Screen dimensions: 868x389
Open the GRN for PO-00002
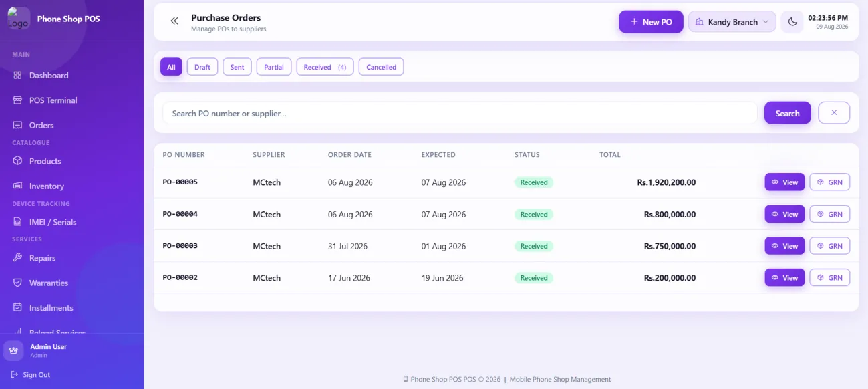(x=830, y=278)
